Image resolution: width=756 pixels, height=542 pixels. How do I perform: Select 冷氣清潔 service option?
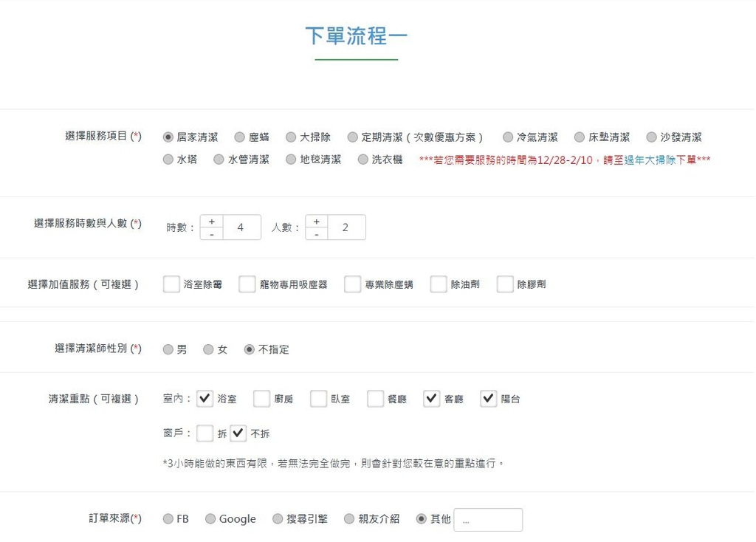point(507,137)
